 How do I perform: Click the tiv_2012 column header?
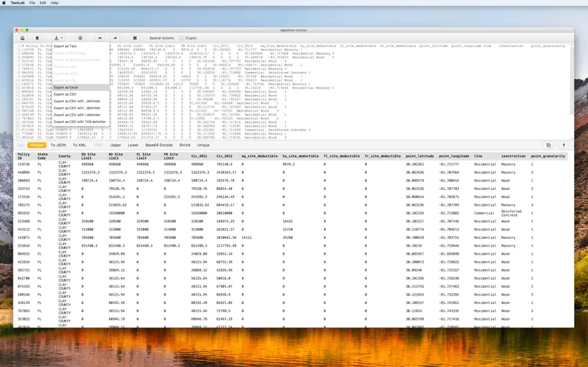224,156
